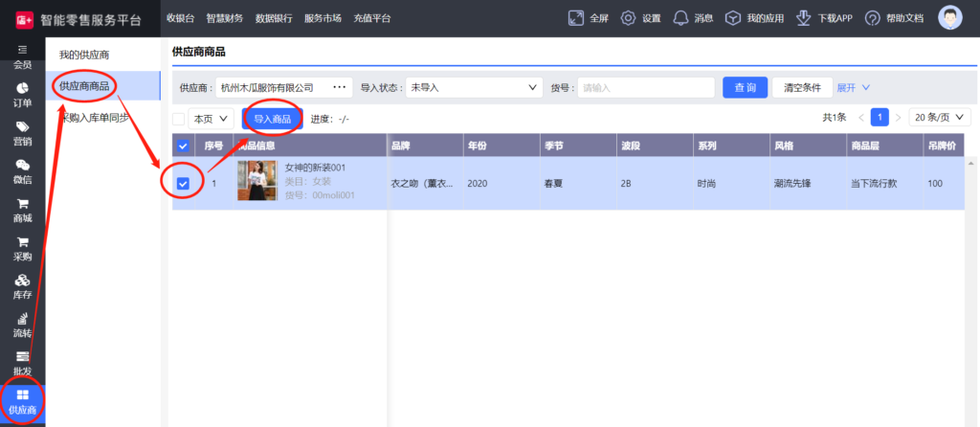The height and width of the screenshot is (427, 980).
Task: Open the 采购 purchasing cart icon
Action: (23, 241)
